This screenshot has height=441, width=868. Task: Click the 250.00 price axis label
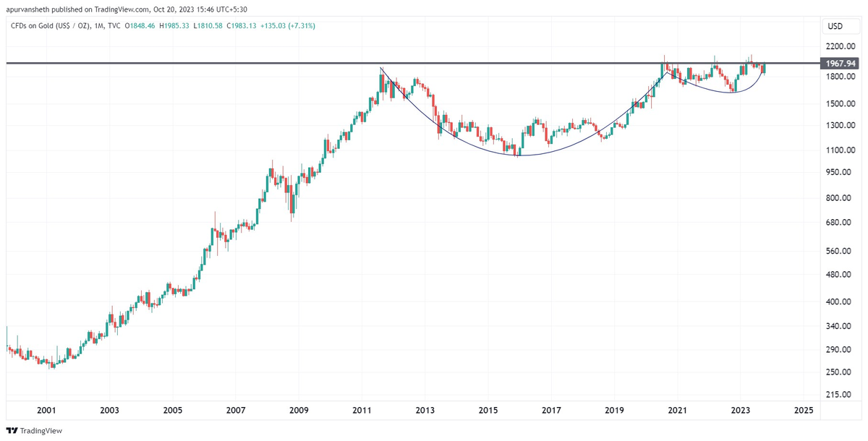tap(839, 372)
